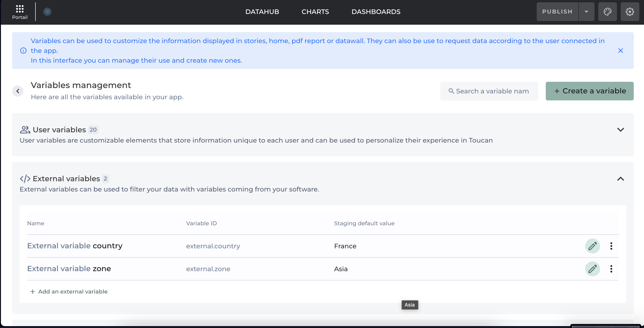Open the DASHBOARDS tab
Image resolution: width=644 pixels, height=328 pixels.
click(x=376, y=12)
